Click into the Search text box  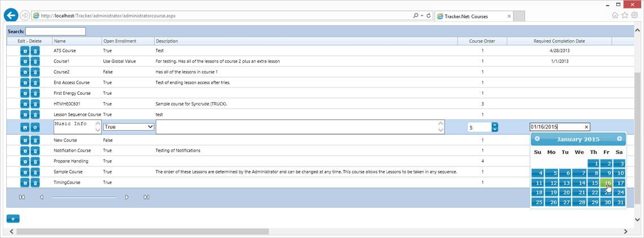pyautogui.click(x=55, y=31)
